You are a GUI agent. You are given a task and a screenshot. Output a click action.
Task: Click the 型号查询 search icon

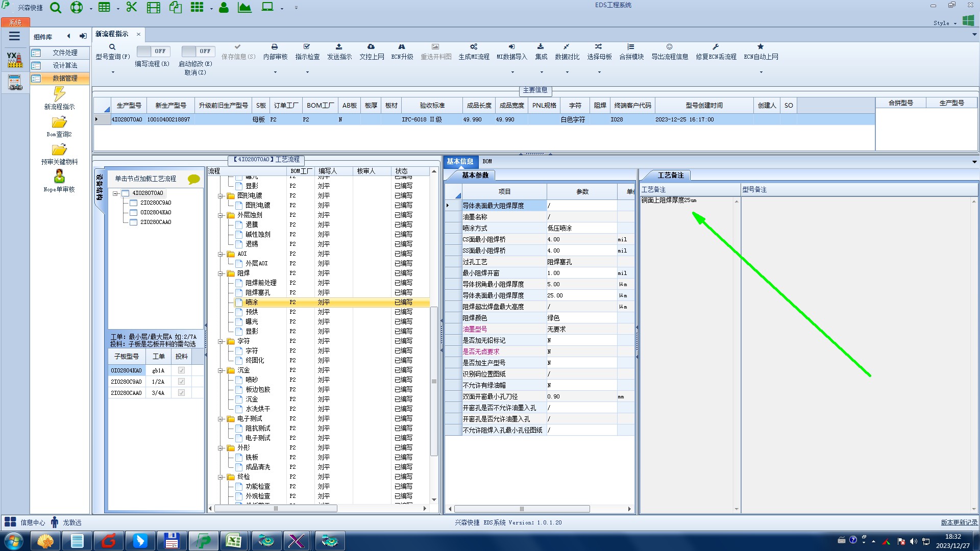point(112,47)
